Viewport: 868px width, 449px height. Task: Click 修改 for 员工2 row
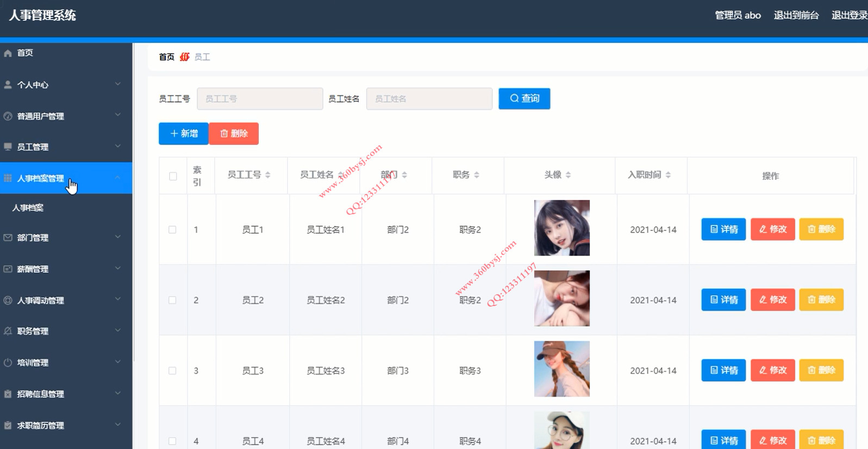coord(773,300)
